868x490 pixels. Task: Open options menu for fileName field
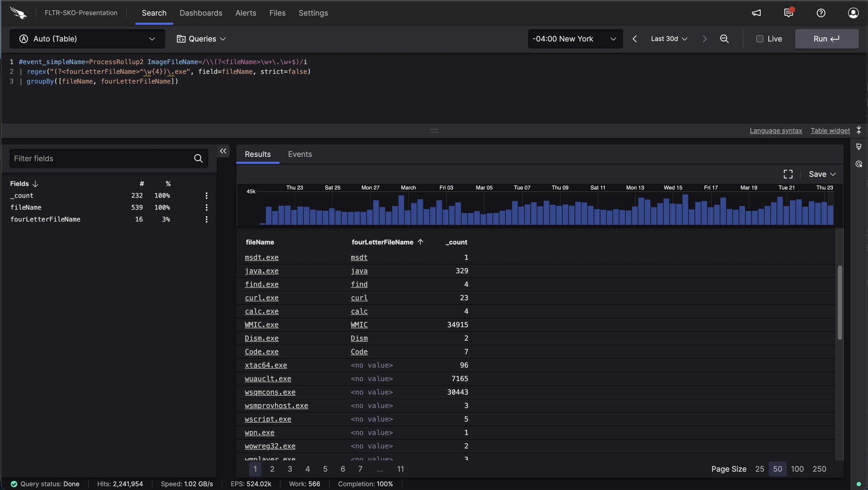(206, 208)
